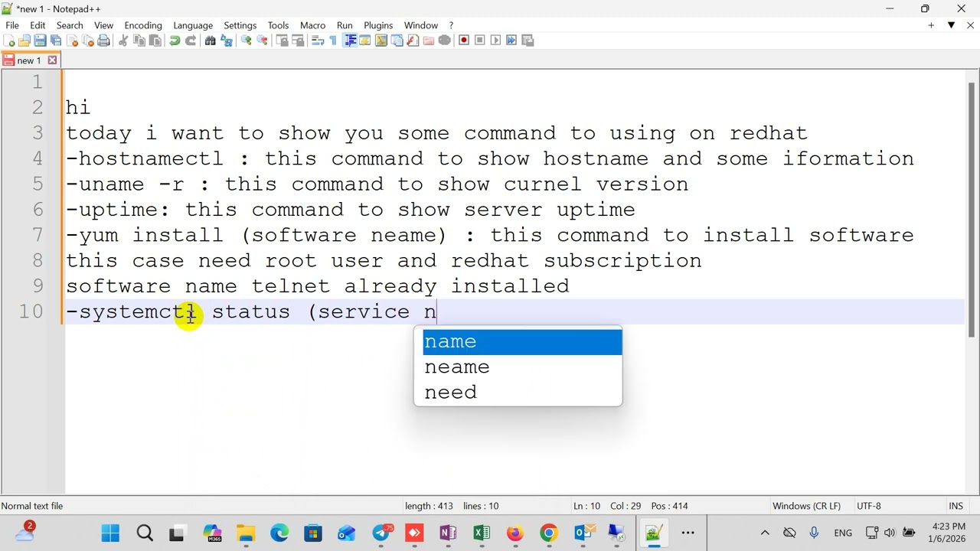Click the Replace toolbar icon
The width and height of the screenshot is (980, 551).
coord(226,41)
